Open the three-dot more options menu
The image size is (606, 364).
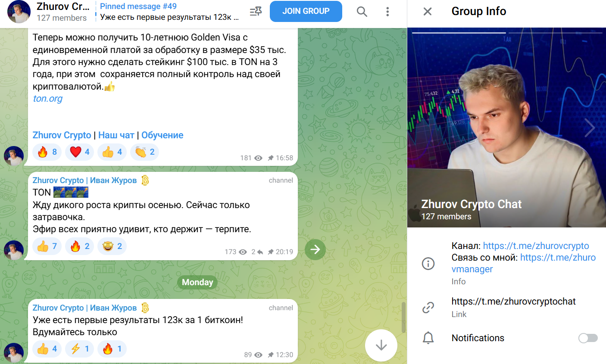[x=387, y=12]
